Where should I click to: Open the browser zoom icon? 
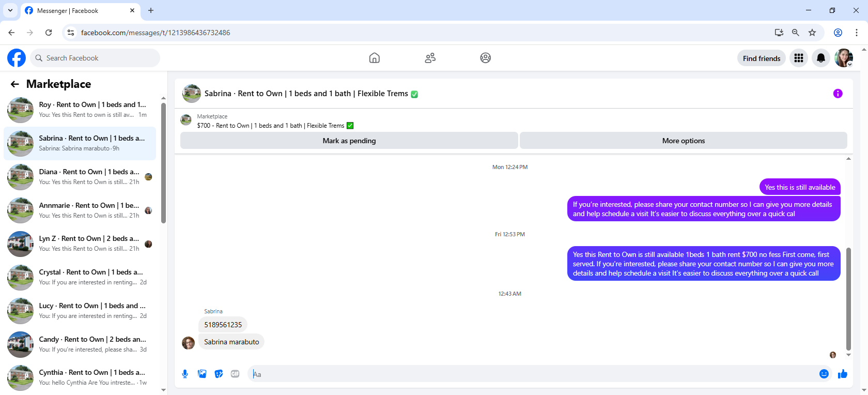click(796, 33)
